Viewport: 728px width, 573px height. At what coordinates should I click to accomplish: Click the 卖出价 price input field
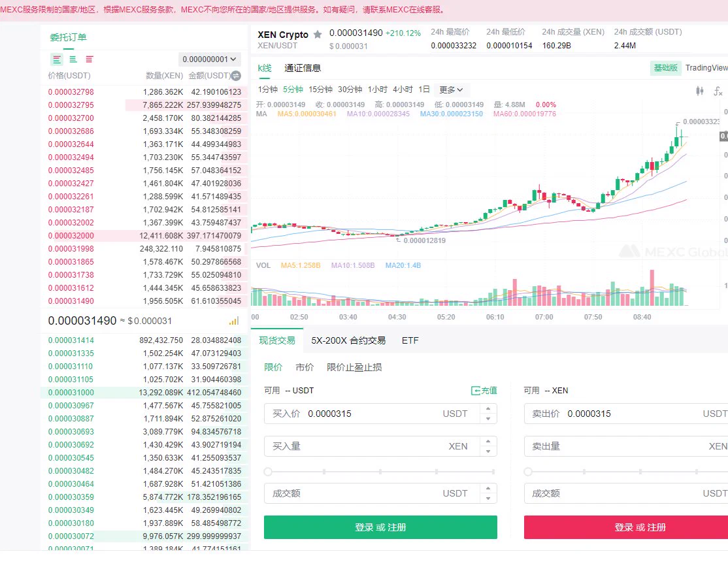(x=626, y=414)
